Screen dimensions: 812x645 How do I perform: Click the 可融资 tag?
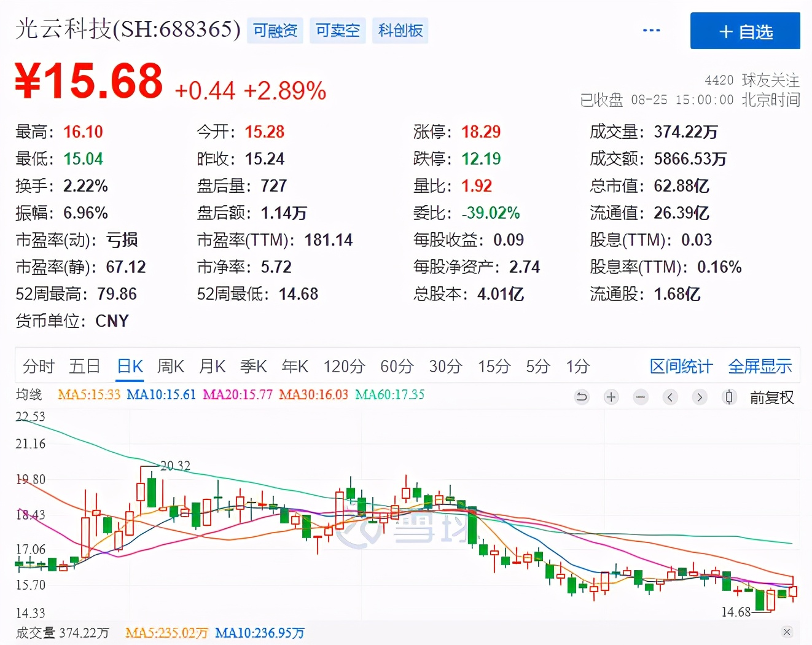click(x=275, y=31)
